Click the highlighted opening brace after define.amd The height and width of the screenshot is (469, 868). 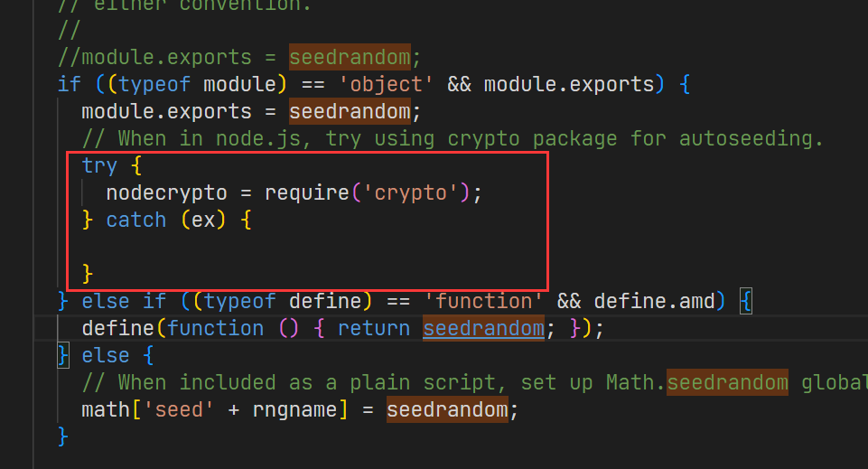[x=746, y=301]
